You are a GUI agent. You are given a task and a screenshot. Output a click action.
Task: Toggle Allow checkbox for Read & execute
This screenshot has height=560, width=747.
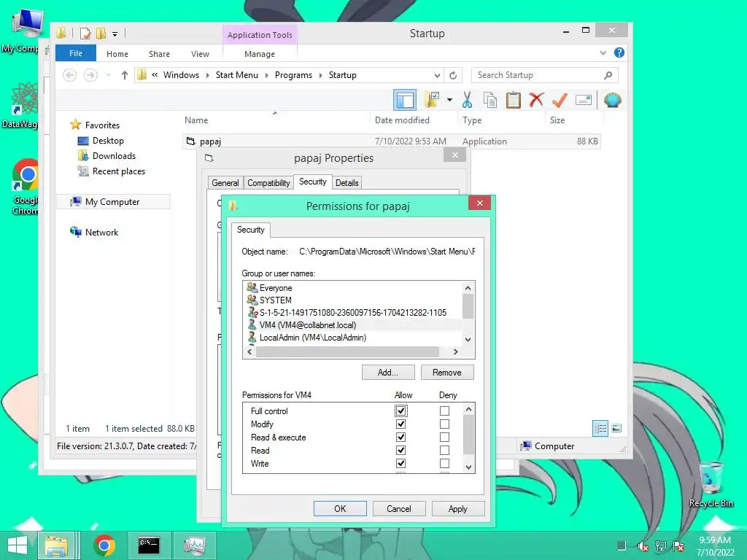click(400, 437)
